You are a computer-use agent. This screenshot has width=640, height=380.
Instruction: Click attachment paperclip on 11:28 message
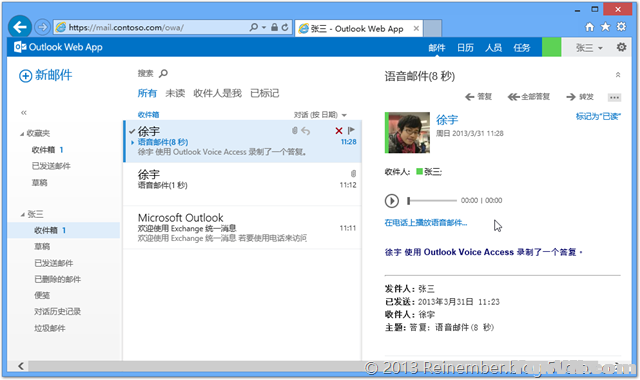294,131
